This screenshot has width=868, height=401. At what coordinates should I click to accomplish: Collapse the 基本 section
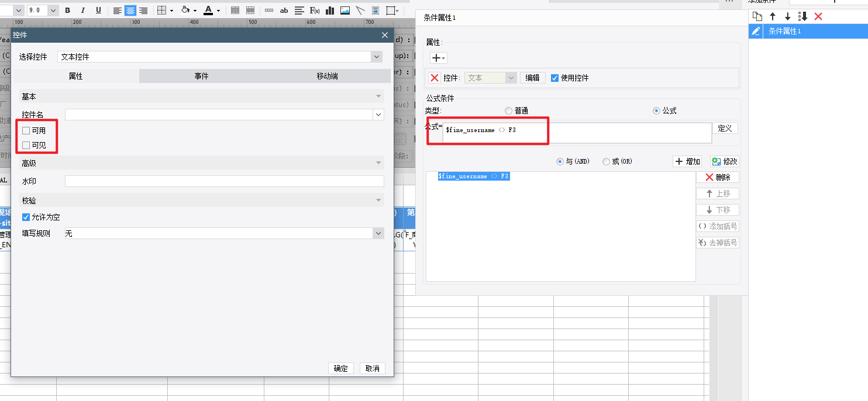378,96
